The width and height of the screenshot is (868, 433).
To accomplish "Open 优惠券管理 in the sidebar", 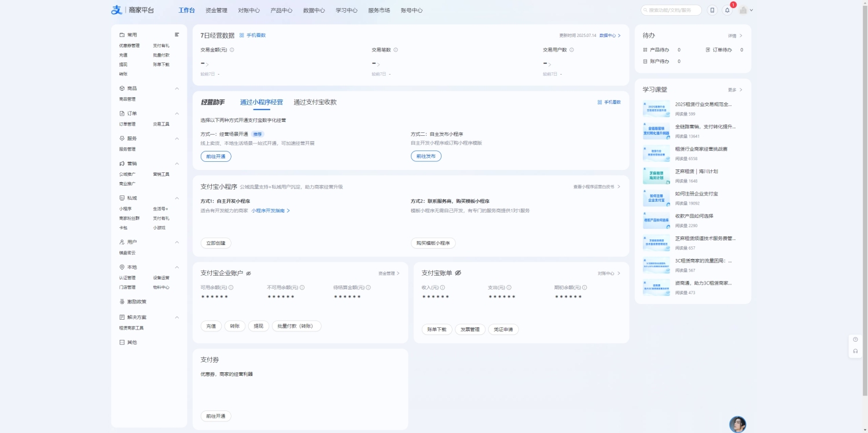I will click(129, 46).
